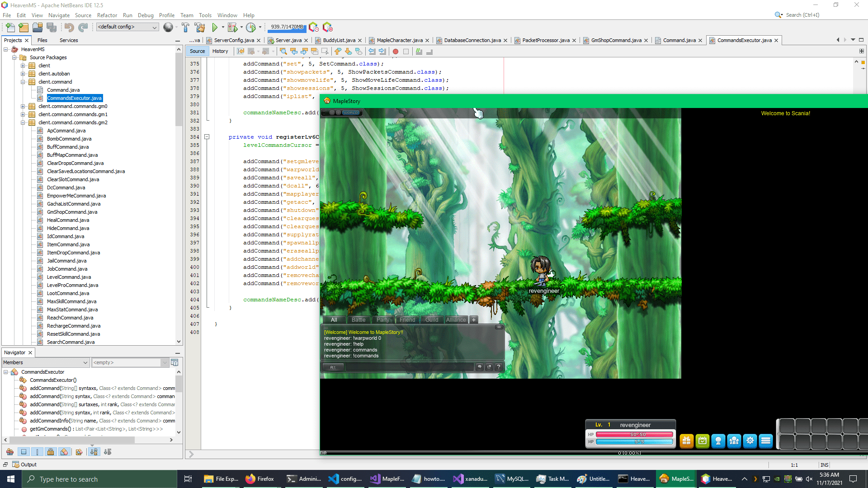Click the red Start Macro Recording icon
Viewport: 868px width, 488px height.
click(x=396, y=52)
